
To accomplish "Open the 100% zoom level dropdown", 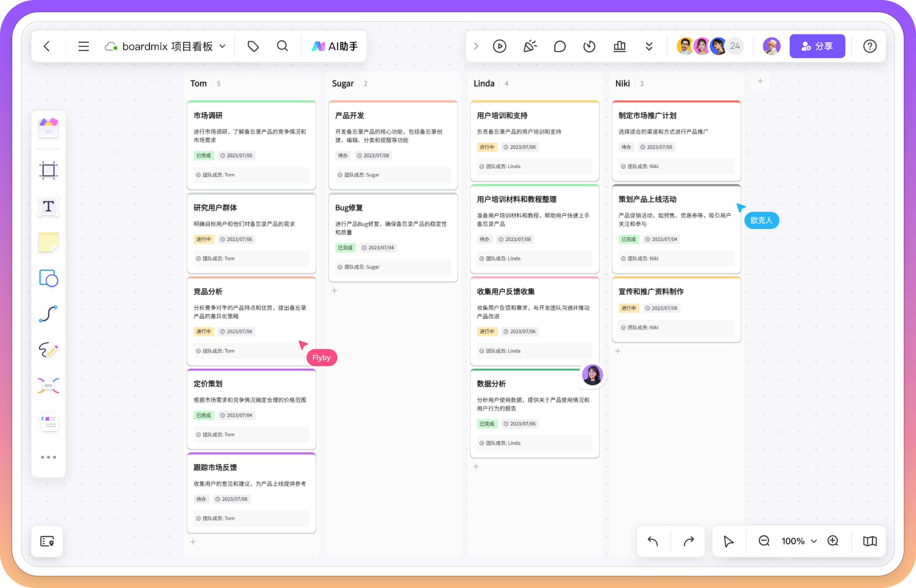I will [799, 541].
